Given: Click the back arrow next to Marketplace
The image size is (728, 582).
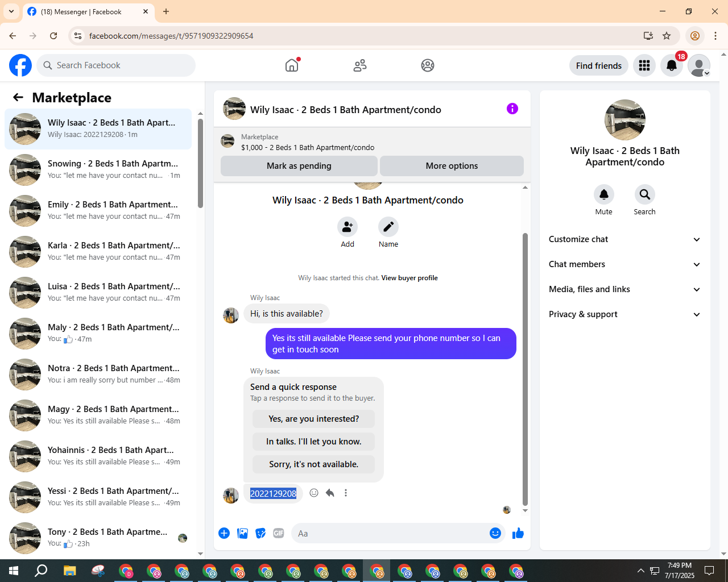Looking at the screenshot, I should click(x=18, y=97).
